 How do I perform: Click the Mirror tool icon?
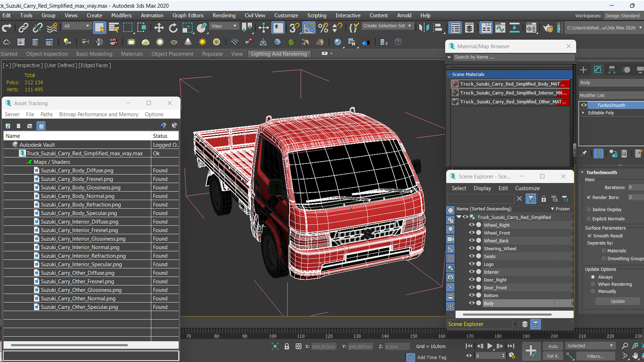pyautogui.click(x=424, y=28)
